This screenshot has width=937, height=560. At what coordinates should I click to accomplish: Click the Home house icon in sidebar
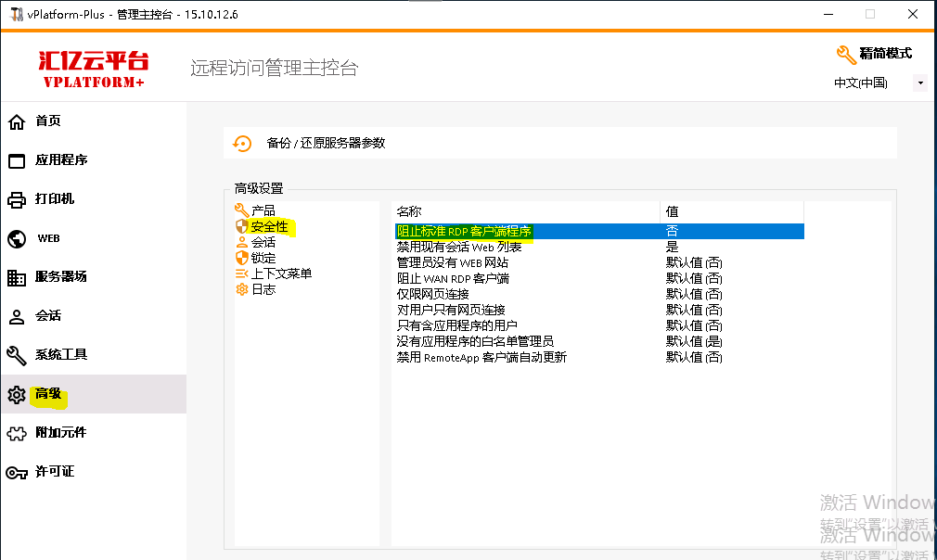[16, 121]
